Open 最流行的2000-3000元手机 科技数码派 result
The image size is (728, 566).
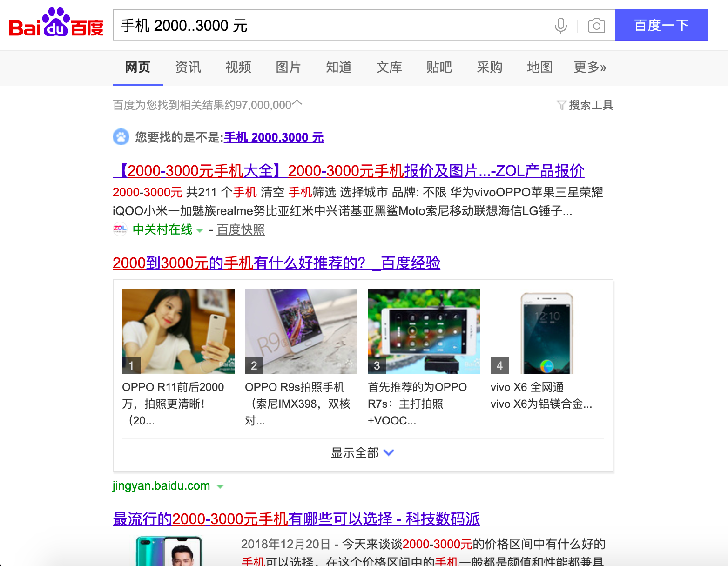coord(296,519)
